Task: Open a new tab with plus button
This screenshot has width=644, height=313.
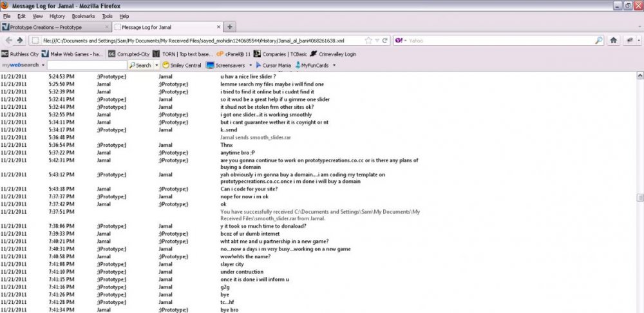Action: [230, 27]
